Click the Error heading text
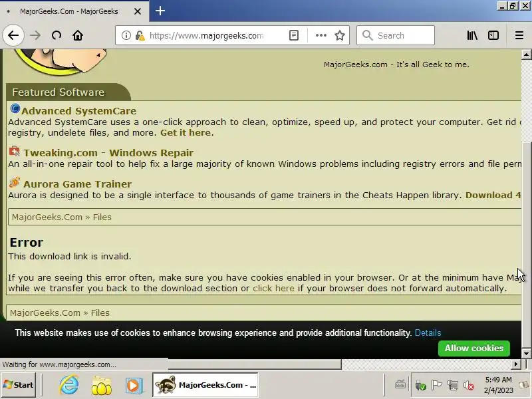This screenshot has height=399, width=532. [26, 243]
